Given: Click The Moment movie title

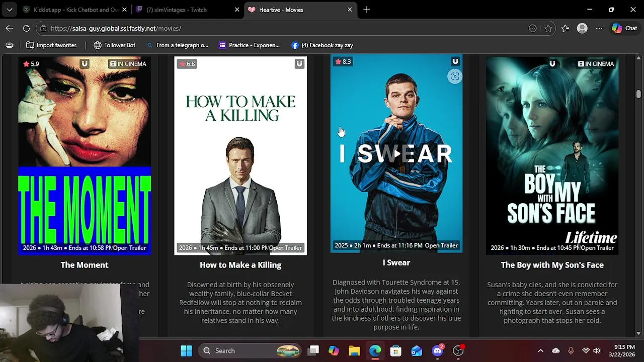Looking at the screenshot, I should tap(85, 265).
